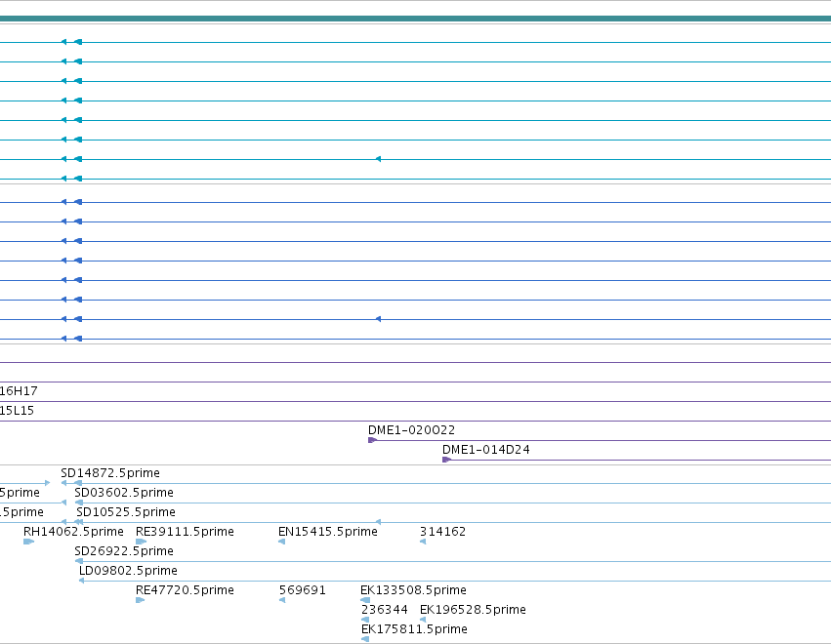Screen dimensions: 831x644
Task: Click the glyph under EK175811.5prime
Action: 365,640
